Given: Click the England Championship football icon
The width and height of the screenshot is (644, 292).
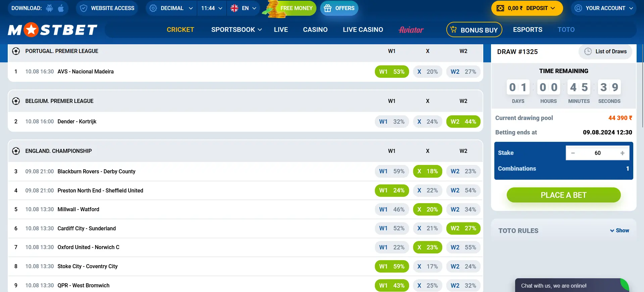Looking at the screenshot, I should (16, 151).
